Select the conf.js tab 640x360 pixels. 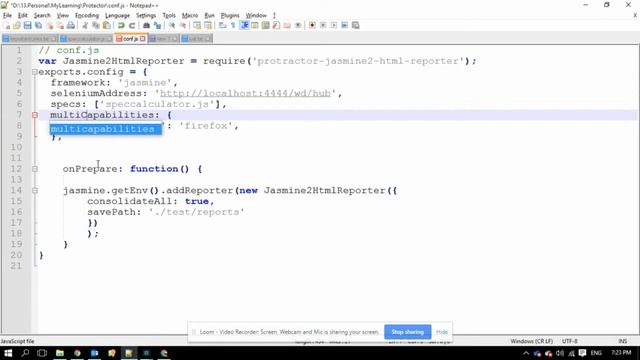130,39
